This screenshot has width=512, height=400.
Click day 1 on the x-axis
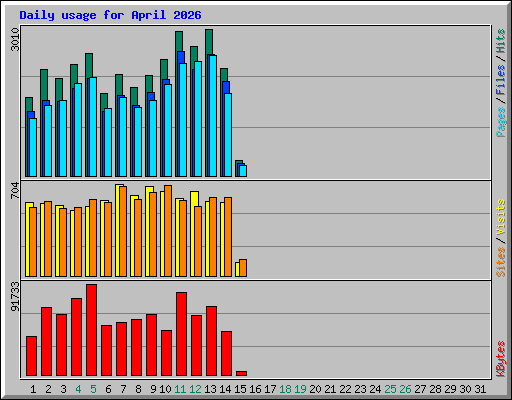33,389
